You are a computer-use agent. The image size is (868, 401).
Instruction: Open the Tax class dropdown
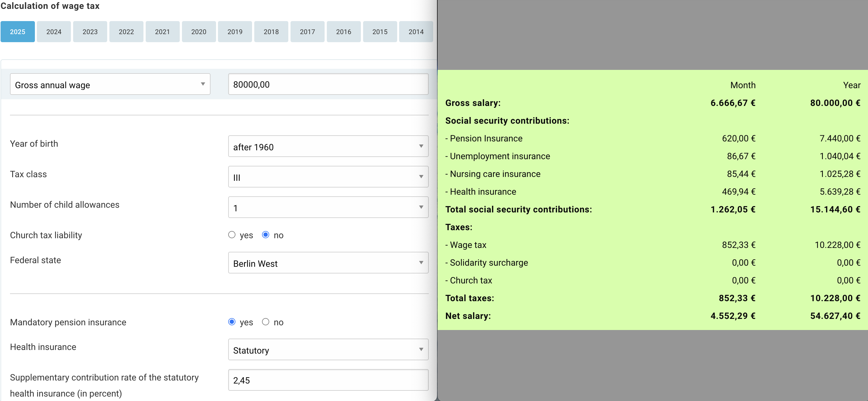tap(328, 177)
